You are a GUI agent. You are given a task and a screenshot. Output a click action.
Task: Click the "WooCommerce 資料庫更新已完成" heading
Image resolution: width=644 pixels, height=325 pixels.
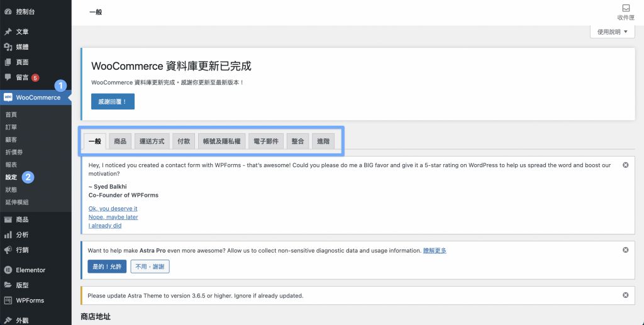tap(171, 66)
